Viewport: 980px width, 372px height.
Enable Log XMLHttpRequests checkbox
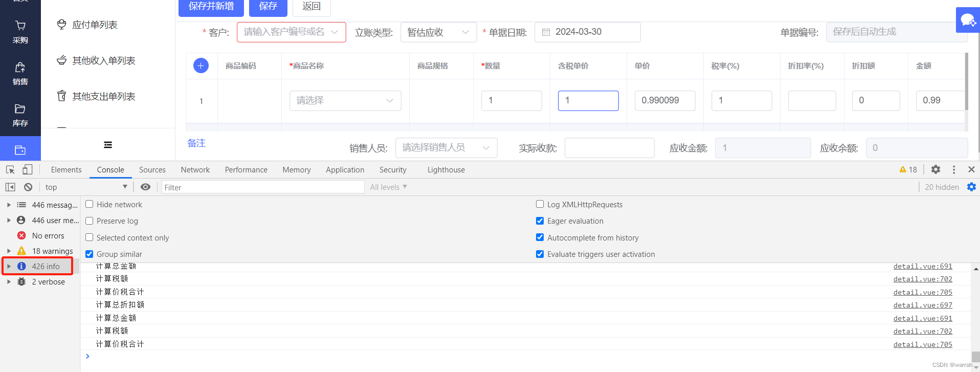tap(540, 204)
